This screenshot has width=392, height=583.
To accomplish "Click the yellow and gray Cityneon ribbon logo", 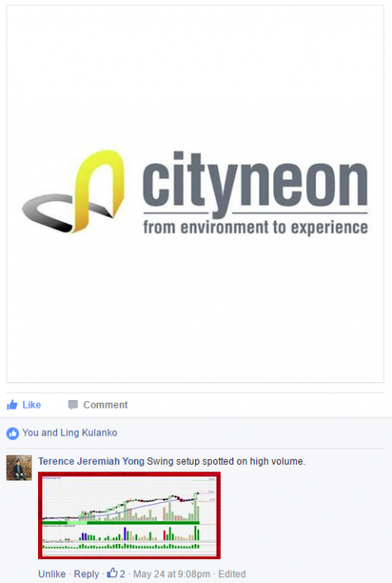I will click(74, 192).
